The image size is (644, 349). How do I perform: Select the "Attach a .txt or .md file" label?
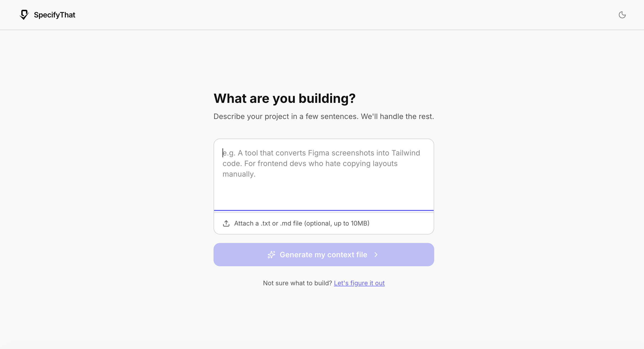click(302, 223)
